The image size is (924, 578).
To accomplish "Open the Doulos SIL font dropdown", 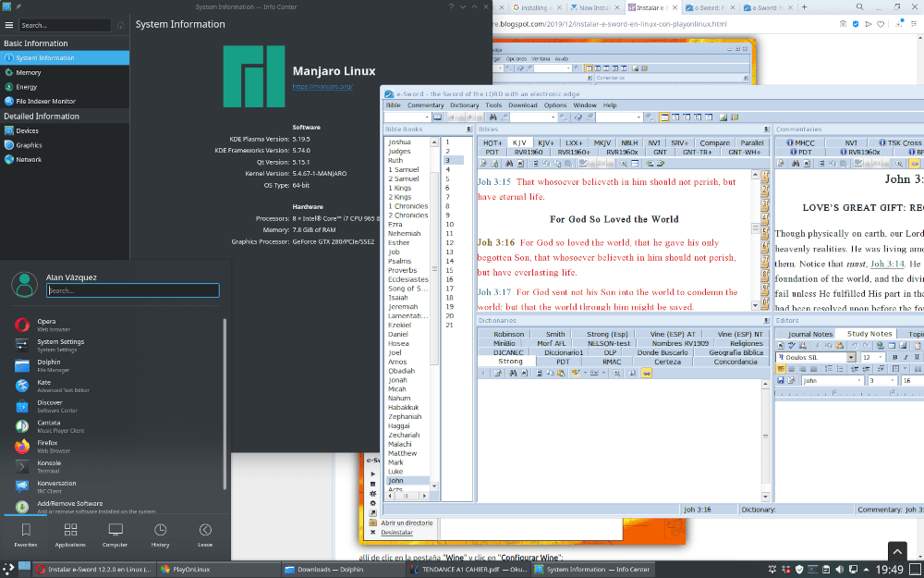I will [x=851, y=357].
